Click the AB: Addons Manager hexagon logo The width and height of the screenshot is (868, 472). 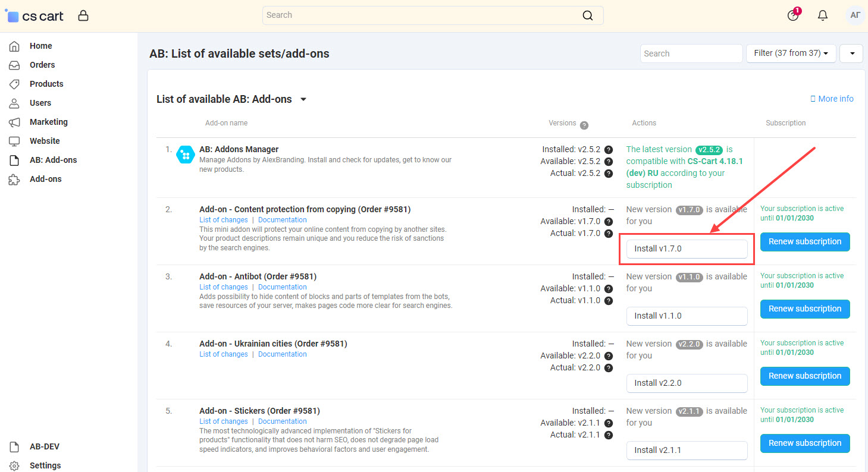186,155
